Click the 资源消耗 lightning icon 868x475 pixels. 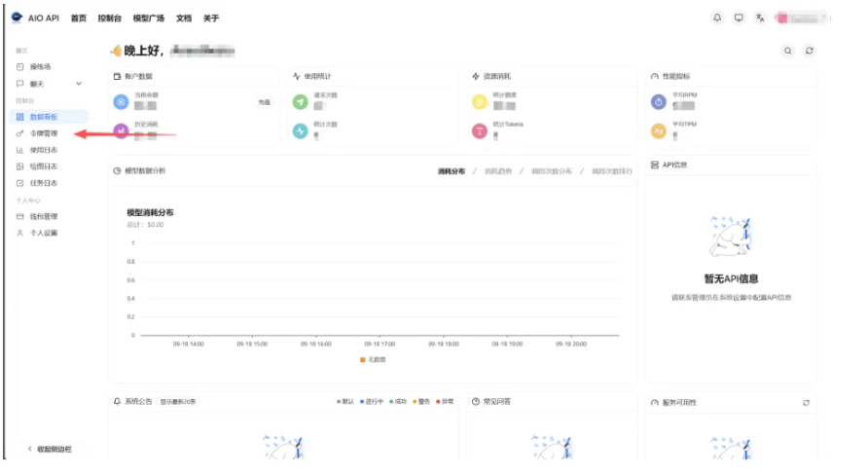point(476,76)
